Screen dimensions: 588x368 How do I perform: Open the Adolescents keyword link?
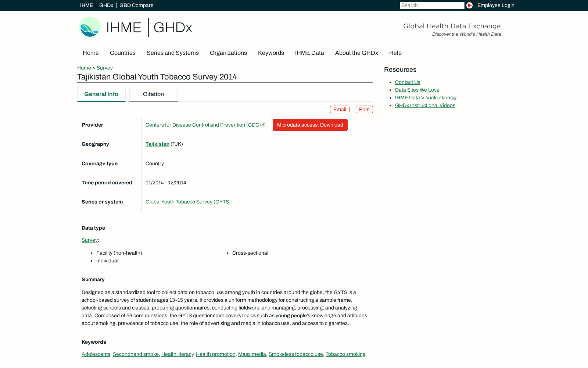[96, 354]
